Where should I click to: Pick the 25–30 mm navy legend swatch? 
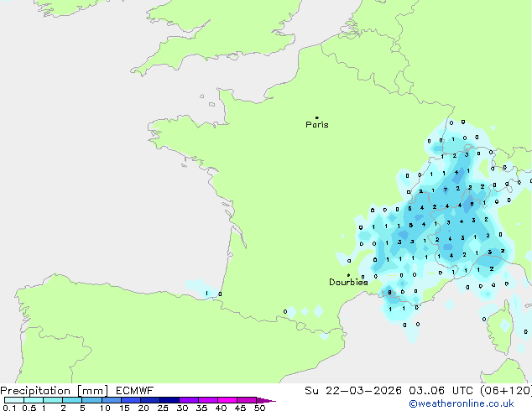coord(169,400)
